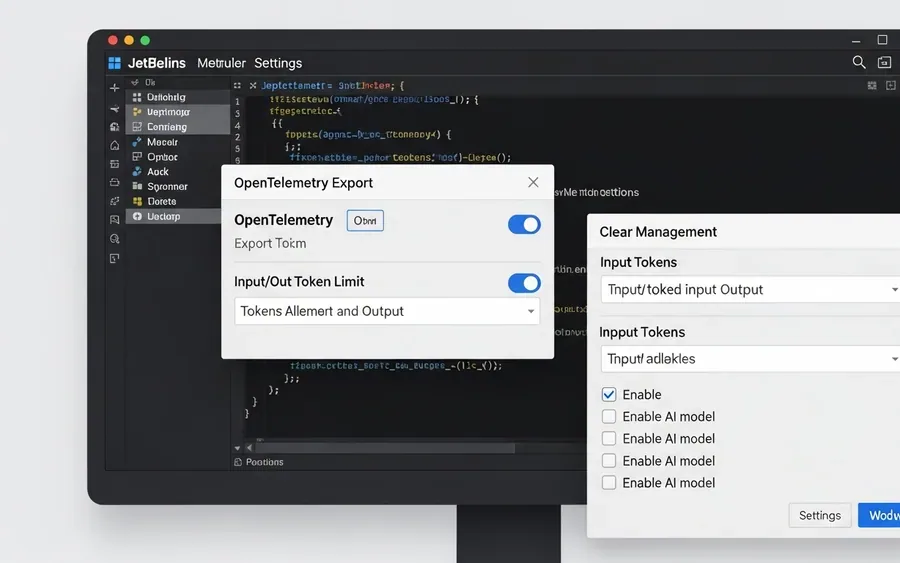Image resolution: width=900 pixels, height=563 pixels.
Task: Click the down arrow left of the horizontal scrollbar
Action: 237,448
